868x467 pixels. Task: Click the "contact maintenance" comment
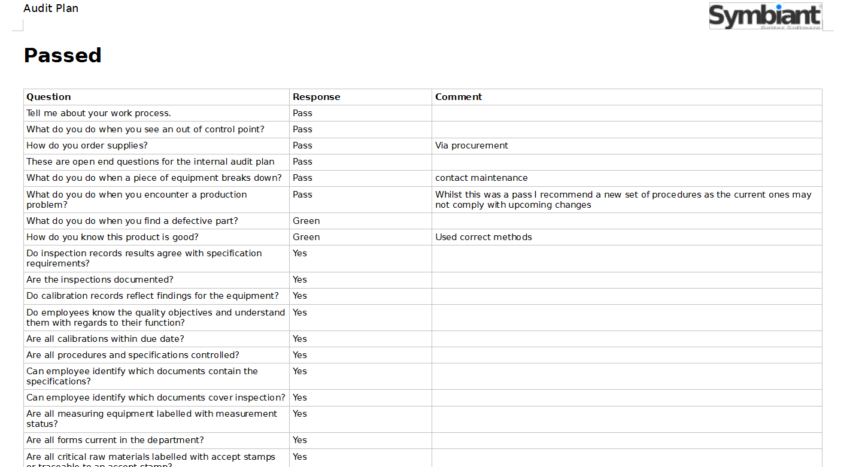481,178
